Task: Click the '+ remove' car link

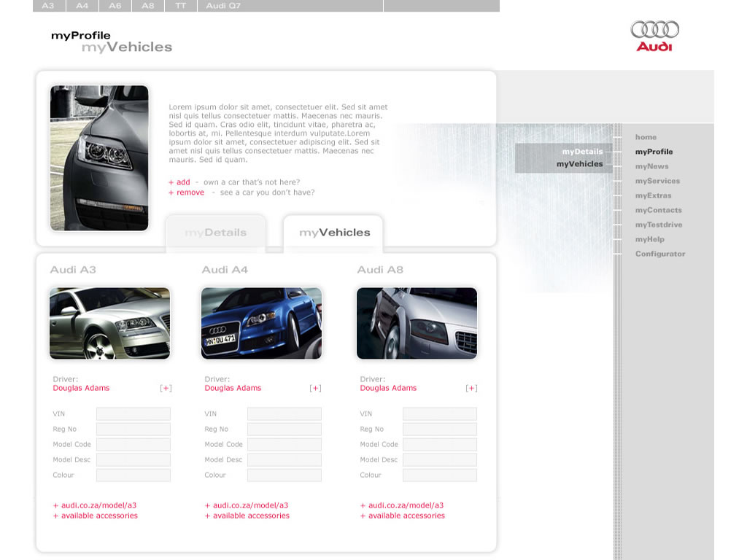Action: 187,192
